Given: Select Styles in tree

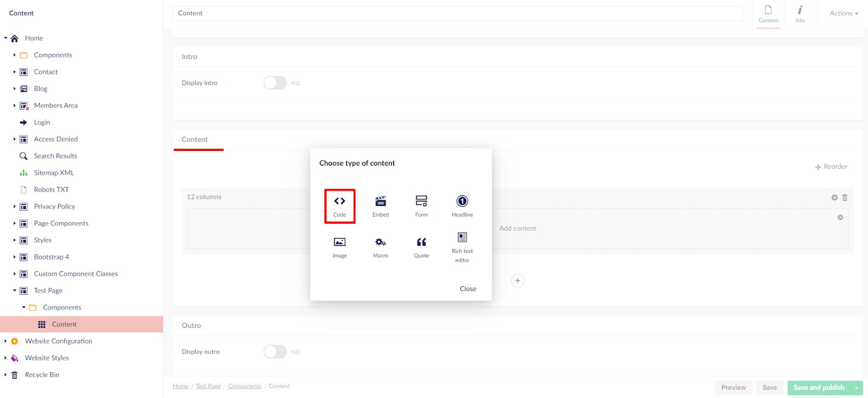Looking at the screenshot, I should coord(43,240).
